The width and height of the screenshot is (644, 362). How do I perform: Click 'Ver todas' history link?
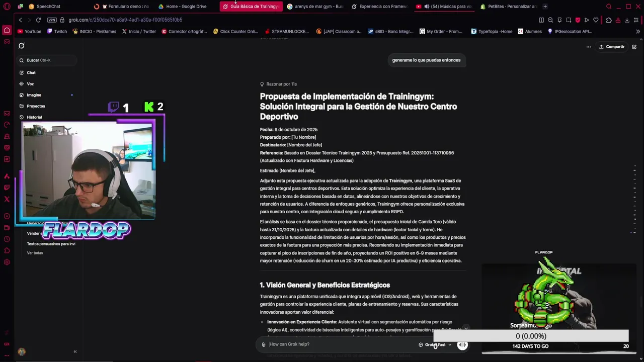[35, 253]
